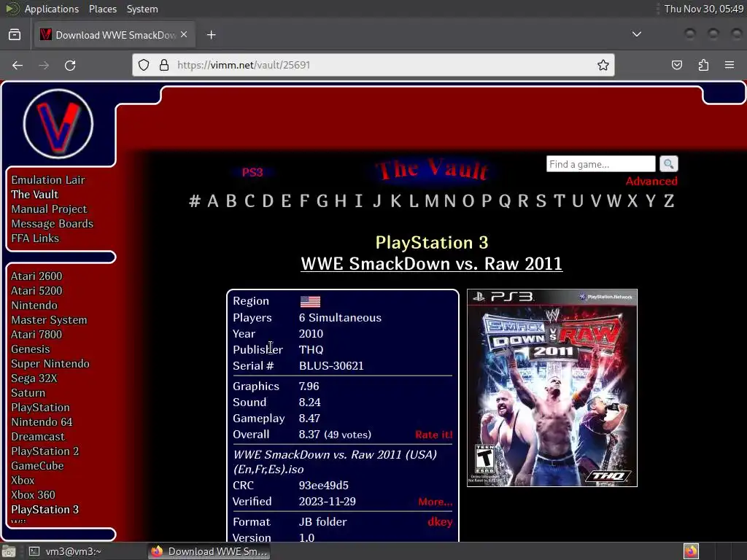Click the clock showing Thu Nov 30
The image size is (747, 560).
tap(704, 9)
